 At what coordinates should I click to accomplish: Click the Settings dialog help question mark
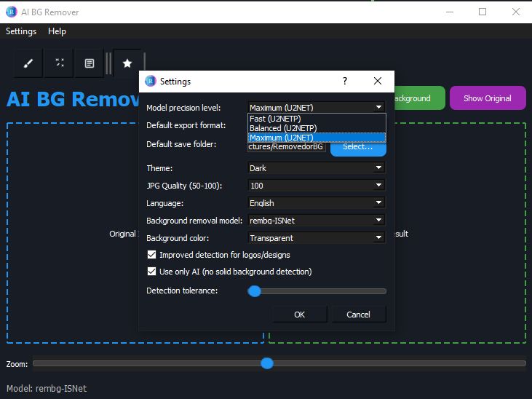pyautogui.click(x=345, y=82)
